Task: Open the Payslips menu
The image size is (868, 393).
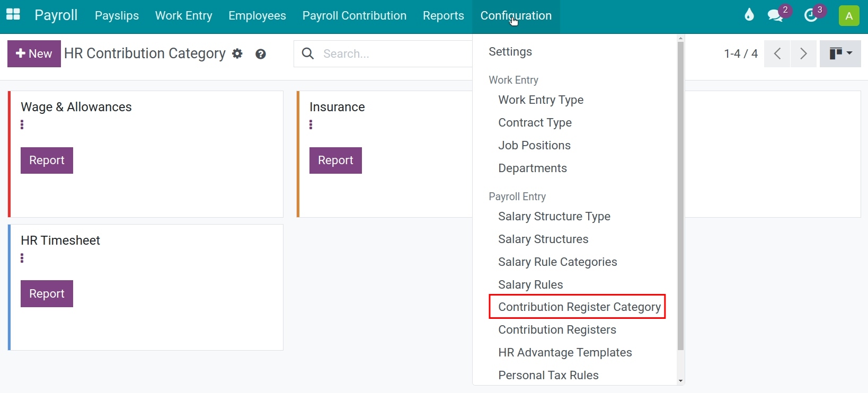Action: pyautogui.click(x=117, y=16)
